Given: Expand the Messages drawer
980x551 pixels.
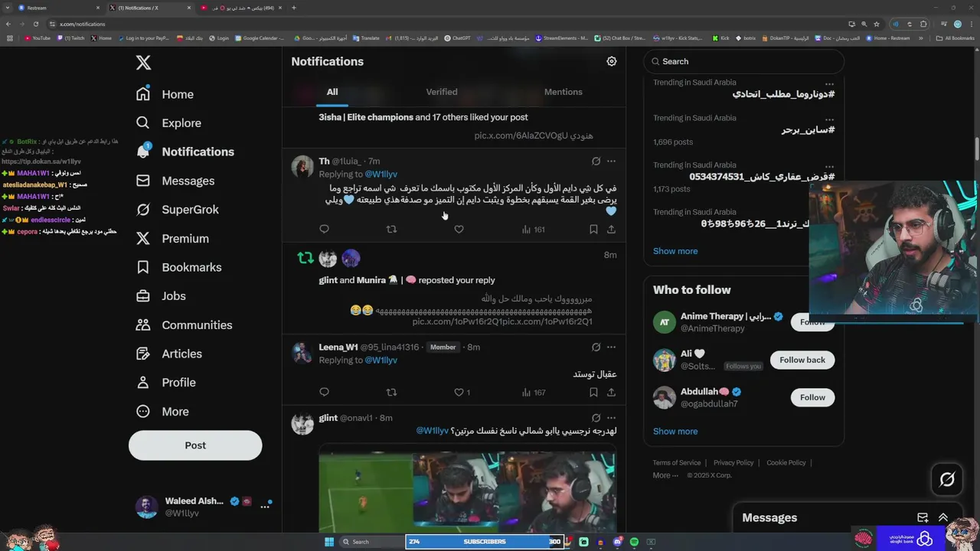Looking at the screenshot, I should click(x=943, y=518).
